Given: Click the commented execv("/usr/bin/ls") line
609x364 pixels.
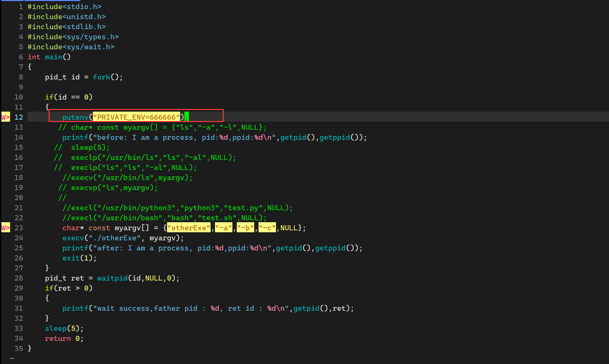Looking at the screenshot, I should point(127,177).
